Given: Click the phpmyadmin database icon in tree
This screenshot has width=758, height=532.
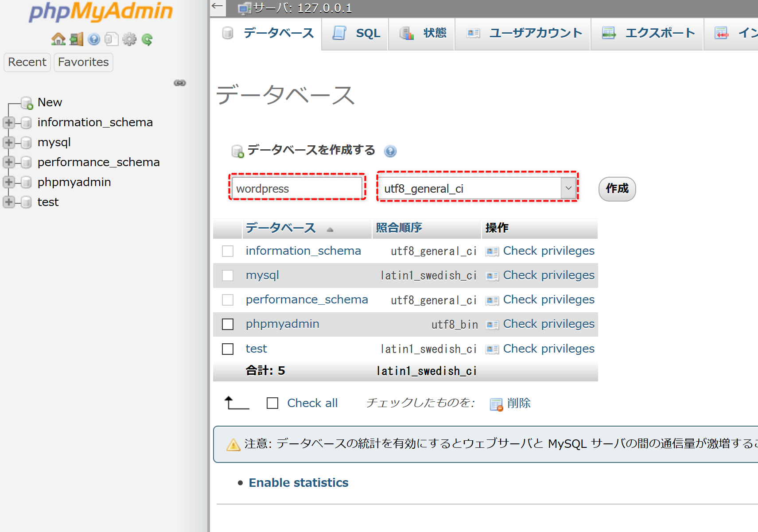Looking at the screenshot, I should coord(26,182).
